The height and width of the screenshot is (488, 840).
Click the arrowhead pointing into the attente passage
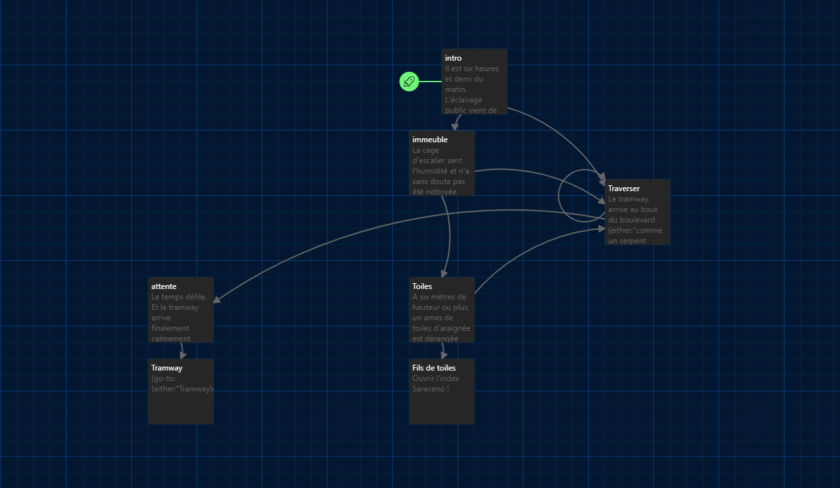(x=218, y=297)
